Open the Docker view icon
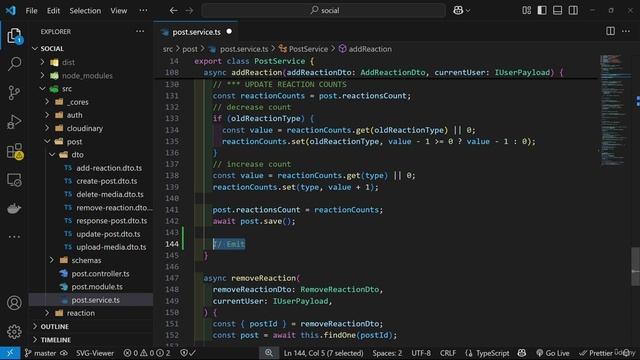Screen dimensions: 640x360 tap(14, 208)
